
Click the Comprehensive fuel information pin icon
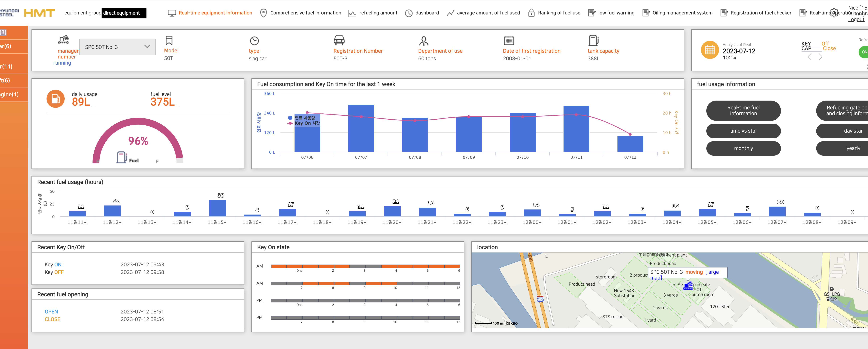coord(264,13)
